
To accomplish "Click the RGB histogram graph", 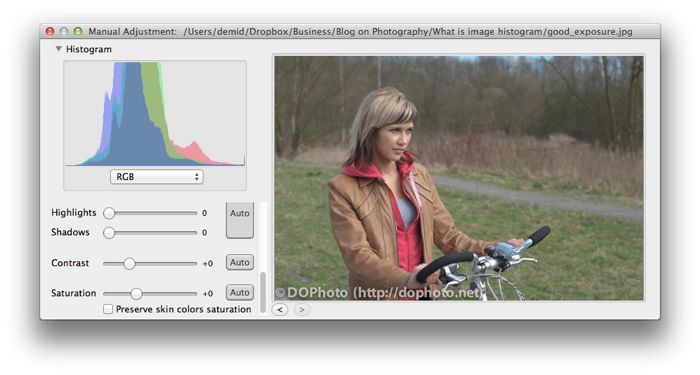I will point(155,114).
